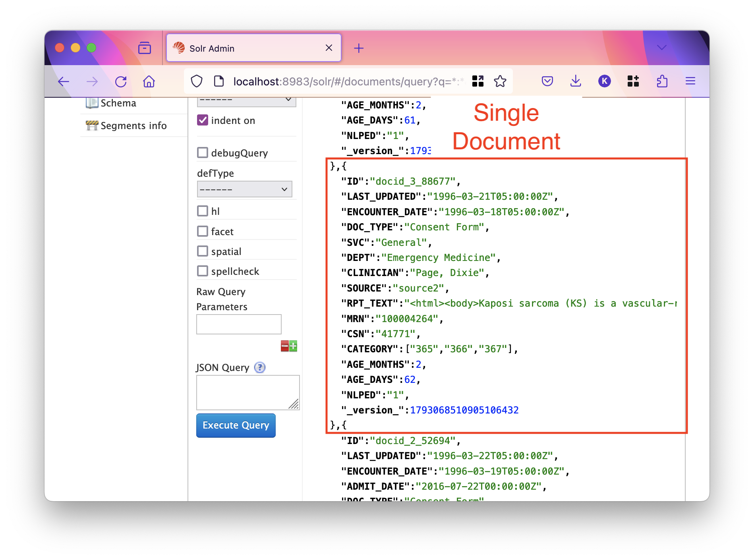Click the "Emergency Medicine" DEPT value
754x560 pixels.
[439, 258]
